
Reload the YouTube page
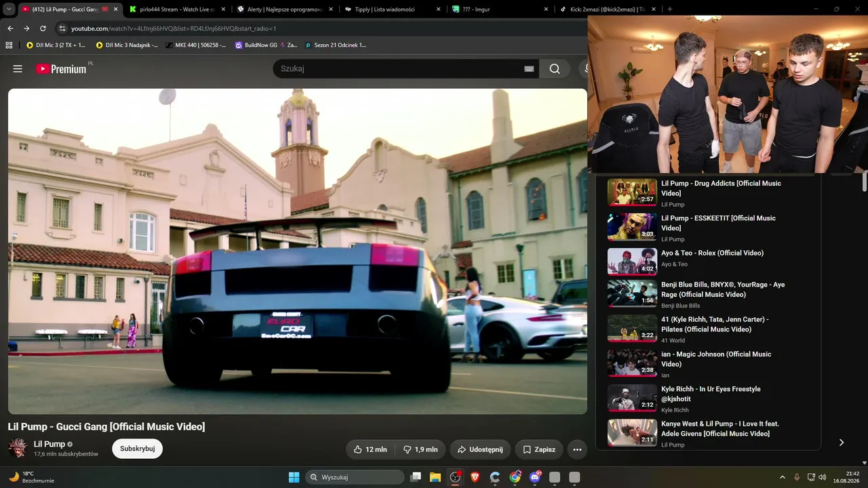pos(43,28)
